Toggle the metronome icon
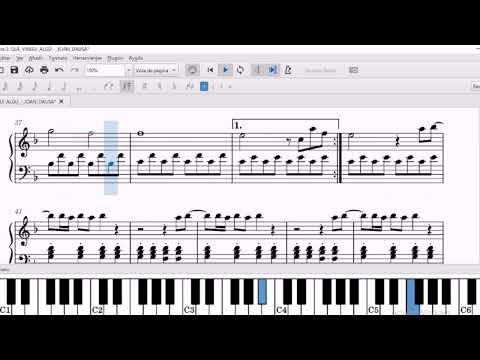The width and height of the screenshot is (480, 360). [x=288, y=70]
